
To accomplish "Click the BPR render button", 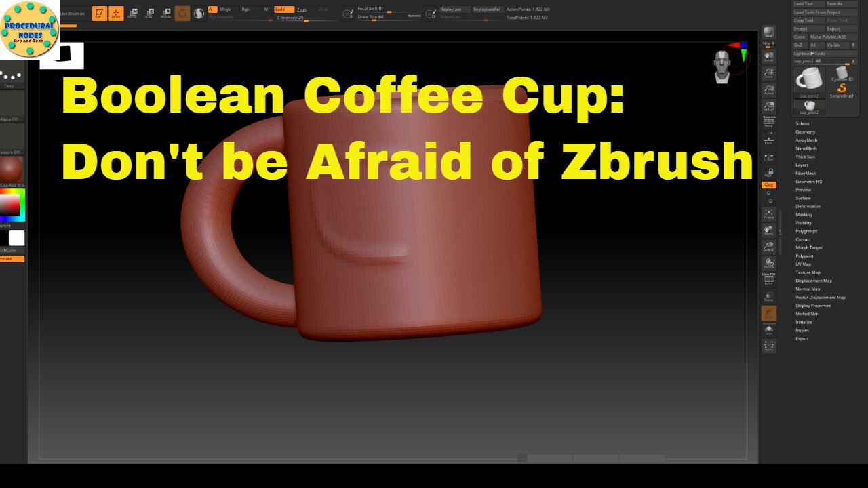I will tap(768, 33).
